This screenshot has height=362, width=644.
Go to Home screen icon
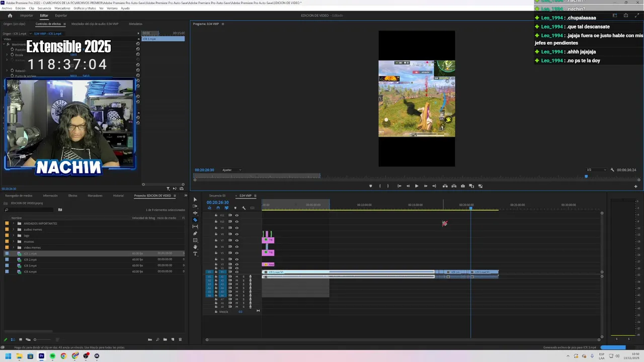tap(10, 16)
